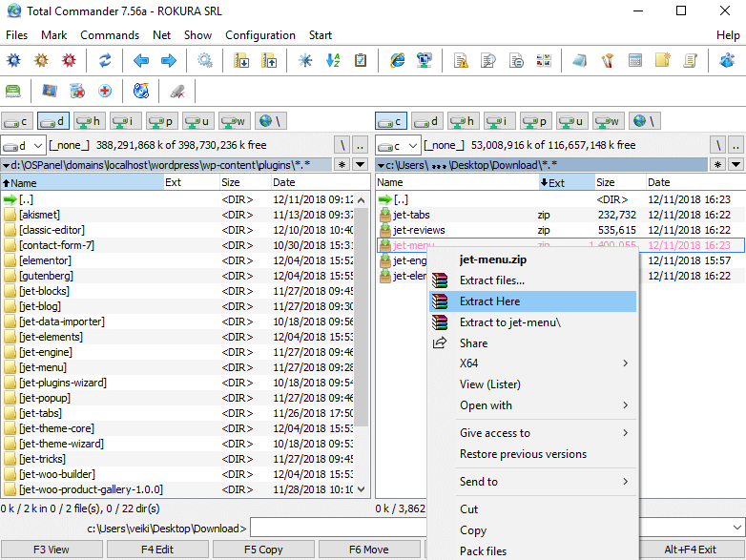Click the red cross plus icon
The width and height of the screenshot is (746, 560).
105,91
